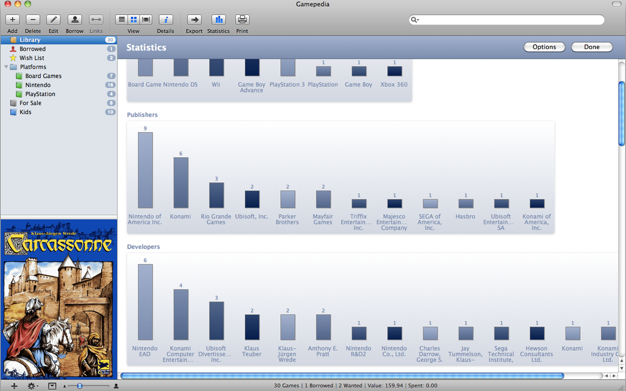Click the Carcassonne cover thumbnail
Image resolution: width=626 pixels, height=391 pixels.
(59, 299)
